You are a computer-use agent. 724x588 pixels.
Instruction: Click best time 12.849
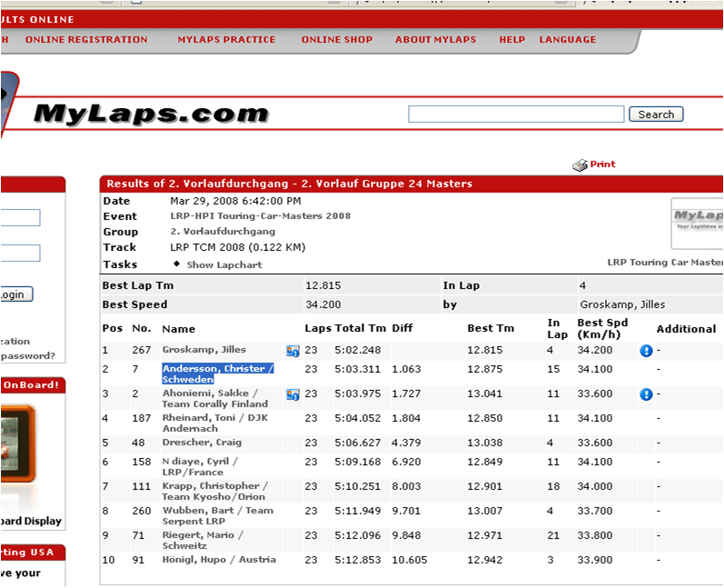pos(485,462)
